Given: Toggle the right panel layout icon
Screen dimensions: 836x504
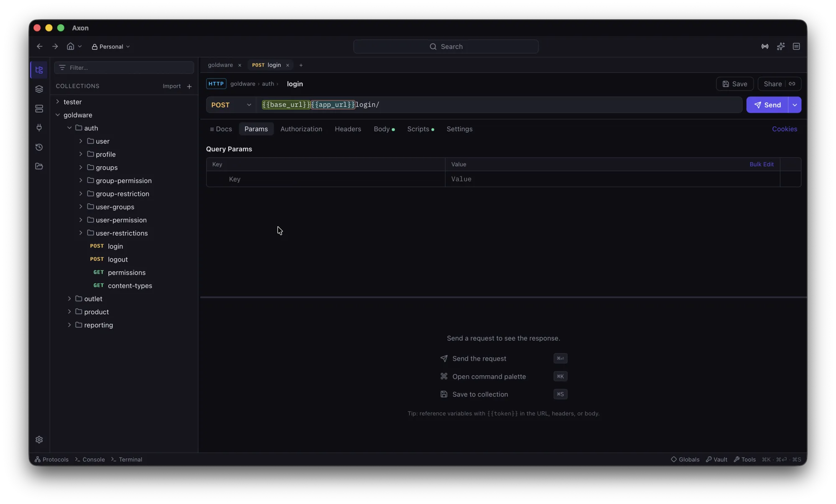Looking at the screenshot, I should click(x=796, y=46).
